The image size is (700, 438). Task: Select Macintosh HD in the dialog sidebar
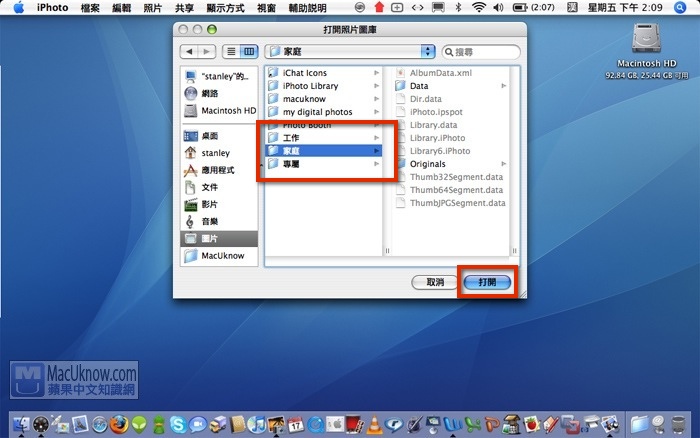click(219, 110)
